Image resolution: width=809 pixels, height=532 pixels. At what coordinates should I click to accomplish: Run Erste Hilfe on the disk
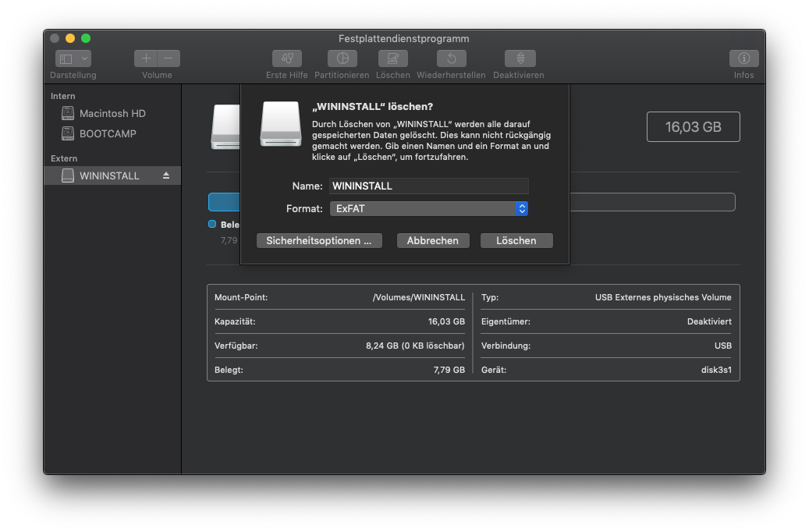pos(287,59)
